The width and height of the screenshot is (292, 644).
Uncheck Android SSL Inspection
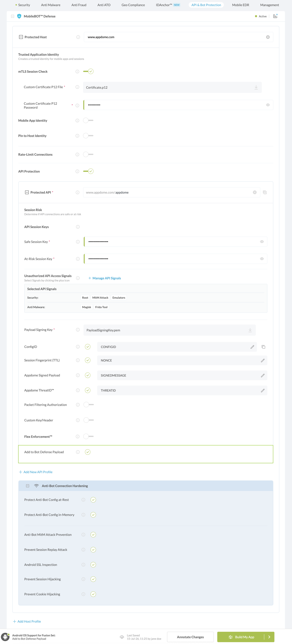coord(93,565)
